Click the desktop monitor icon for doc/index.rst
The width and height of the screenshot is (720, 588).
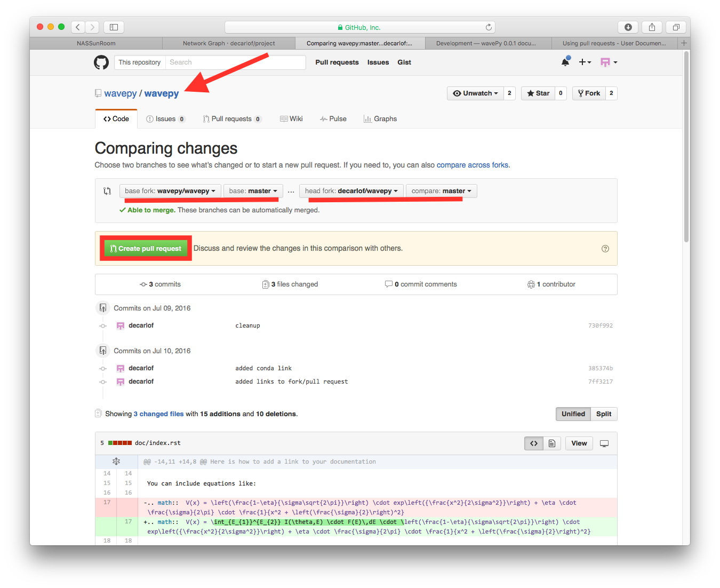click(x=604, y=443)
